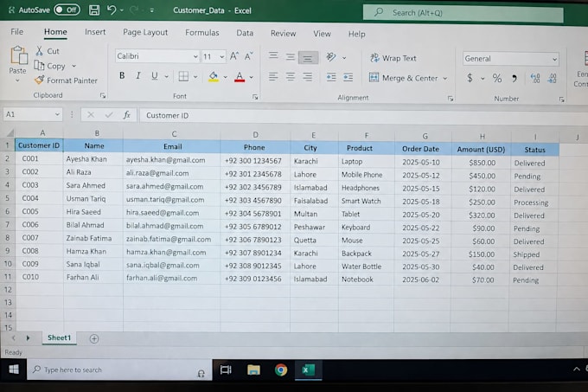Viewport: 588px width, 392px height.
Task: Click Decrease Font Size icon
Action: pyautogui.click(x=249, y=56)
